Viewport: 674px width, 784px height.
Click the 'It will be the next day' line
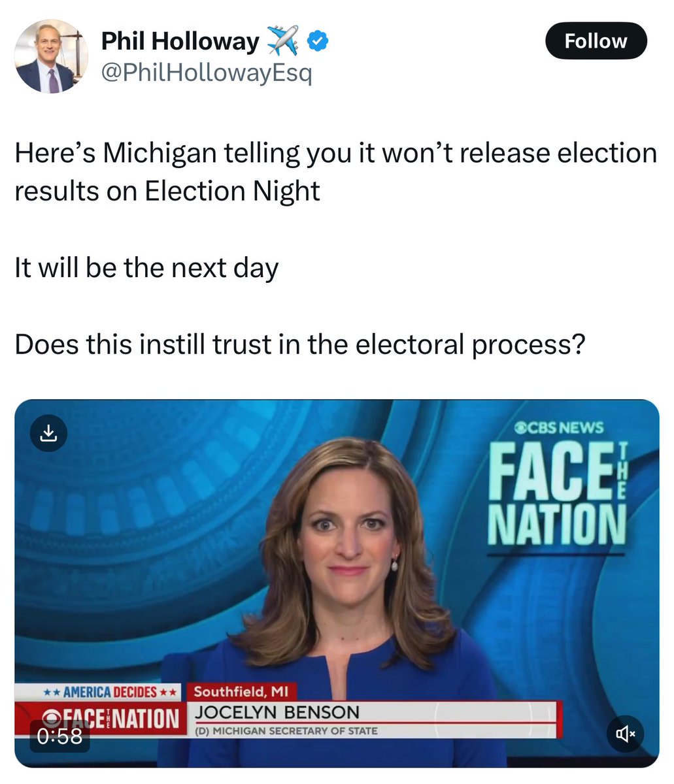(x=146, y=268)
